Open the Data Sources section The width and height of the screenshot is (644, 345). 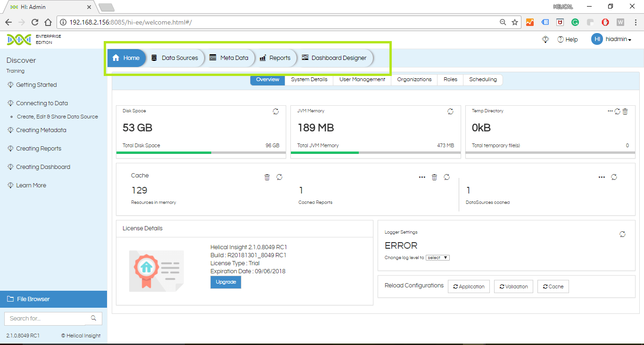tap(174, 58)
